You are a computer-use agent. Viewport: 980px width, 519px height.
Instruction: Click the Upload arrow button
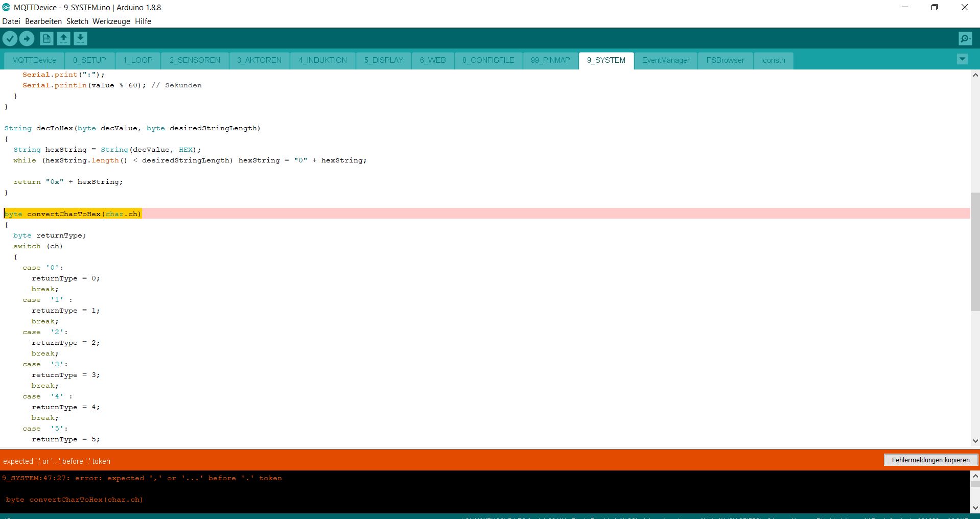pos(27,39)
